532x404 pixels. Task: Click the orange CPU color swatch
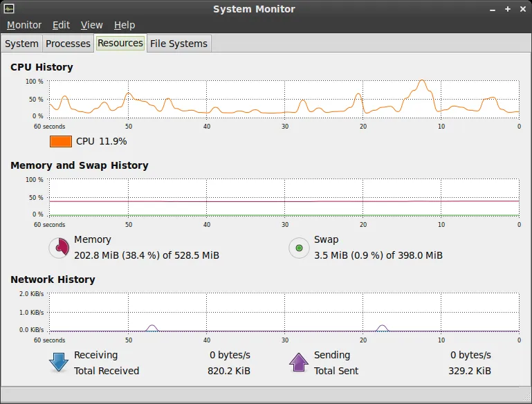(x=61, y=141)
